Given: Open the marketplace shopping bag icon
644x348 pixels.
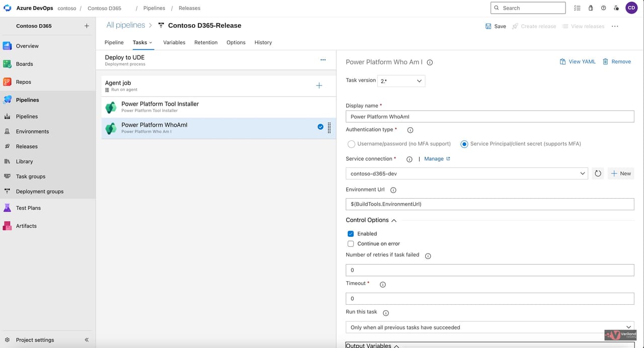Looking at the screenshot, I should click(591, 8).
